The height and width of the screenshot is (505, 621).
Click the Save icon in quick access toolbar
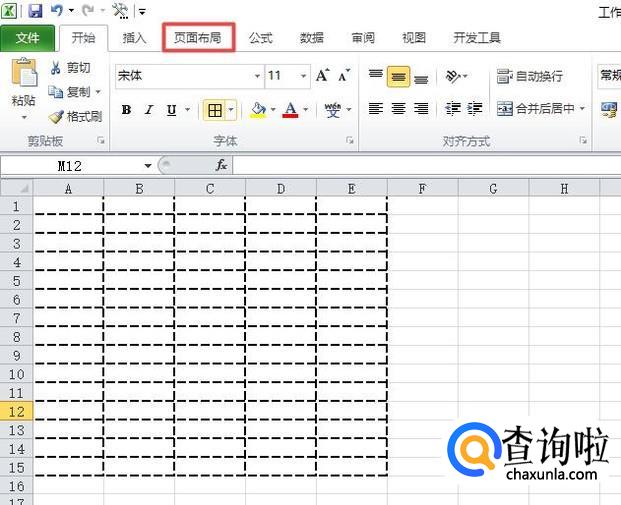pos(36,11)
